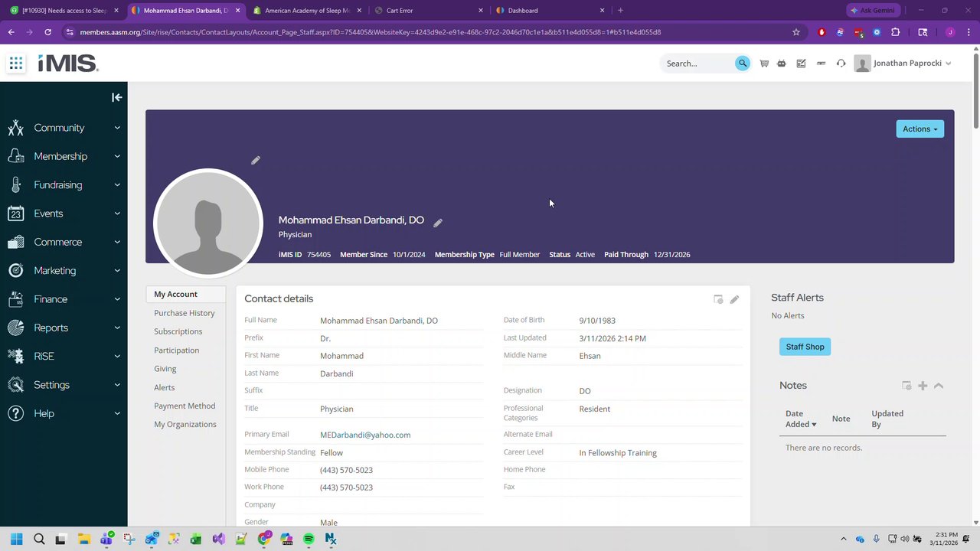The image size is (980, 551).
Task: Click the mobile phone (443) 570-5023
Action: (x=346, y=470)
